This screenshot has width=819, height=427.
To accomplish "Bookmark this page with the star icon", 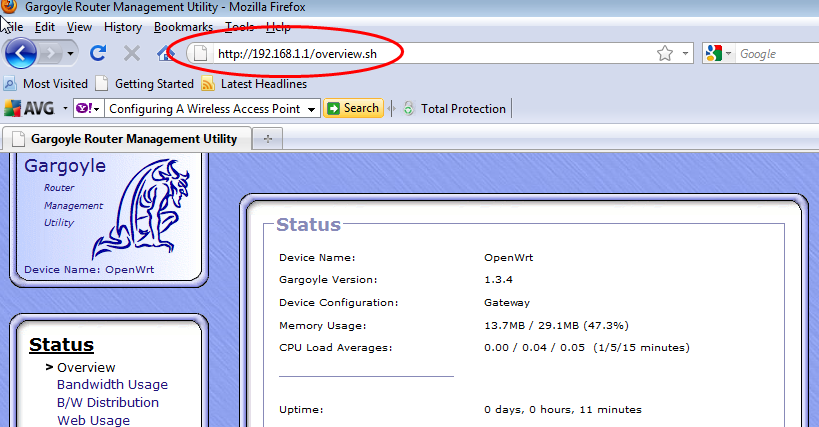I will [x=665, y=53].
